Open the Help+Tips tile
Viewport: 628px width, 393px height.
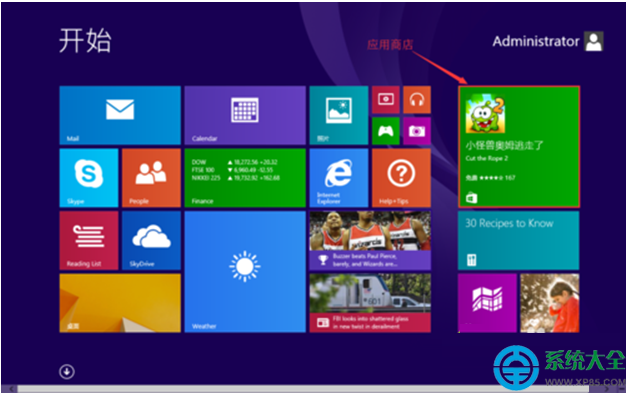tap(401, 178)
